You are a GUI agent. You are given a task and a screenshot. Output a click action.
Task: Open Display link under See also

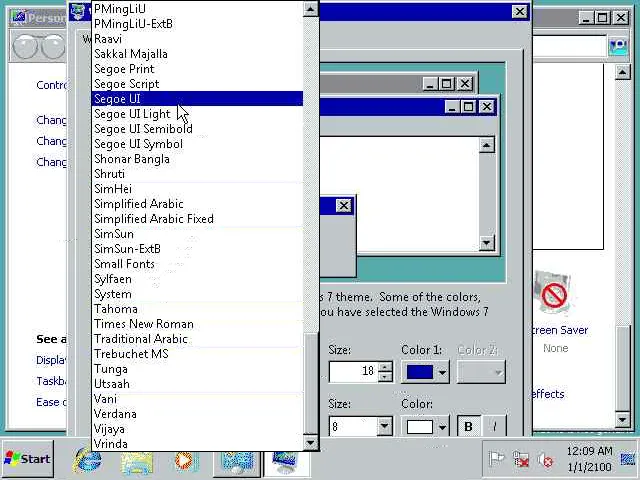(x=51, y=360)
